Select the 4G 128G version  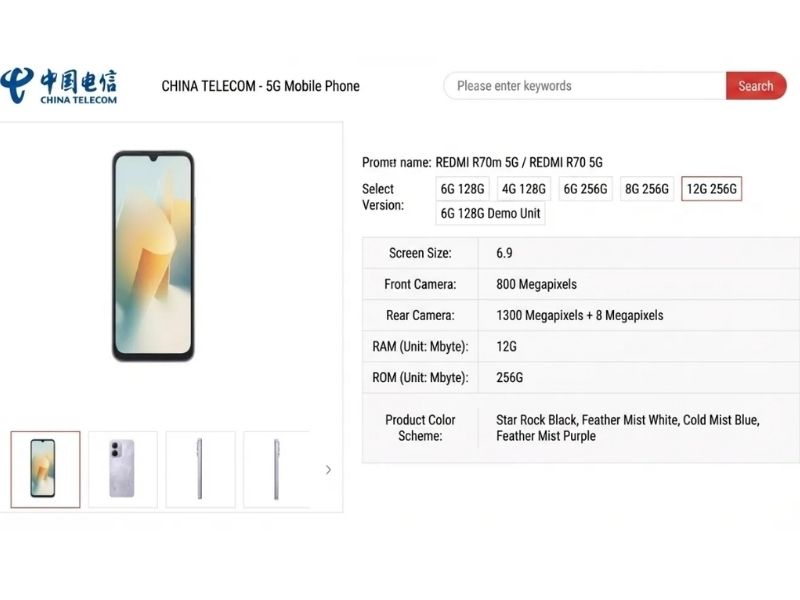pyautogui.click(x=522, y=188)
